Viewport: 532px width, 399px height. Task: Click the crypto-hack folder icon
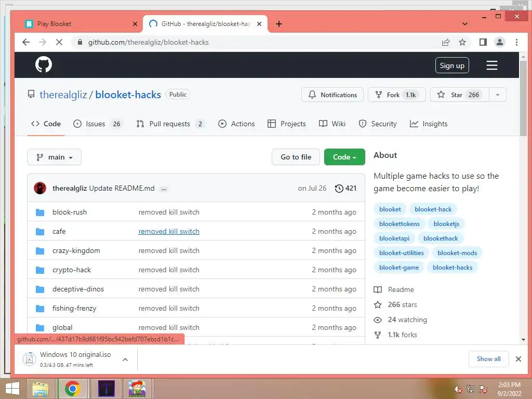coord(40,270)
